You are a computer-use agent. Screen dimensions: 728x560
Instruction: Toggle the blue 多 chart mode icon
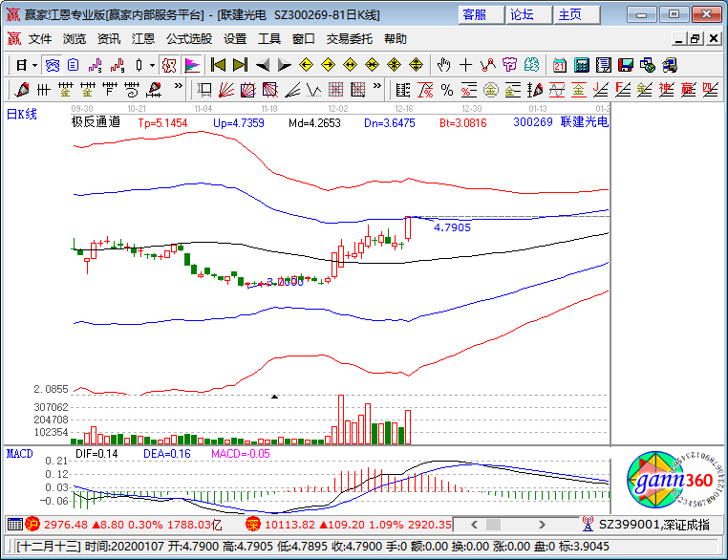point(52,66)
